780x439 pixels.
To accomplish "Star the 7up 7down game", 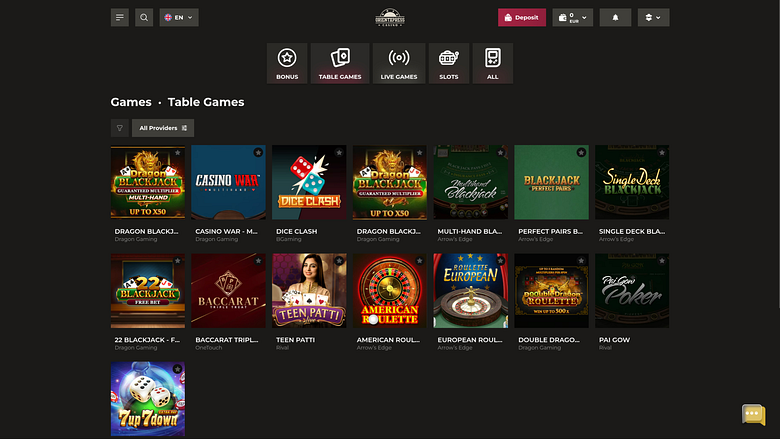I will click(178, 369).
